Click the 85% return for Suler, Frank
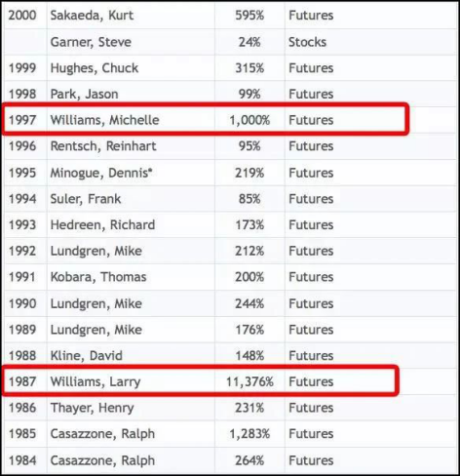The height and width of the screenshot is (476, 460). 249,199
